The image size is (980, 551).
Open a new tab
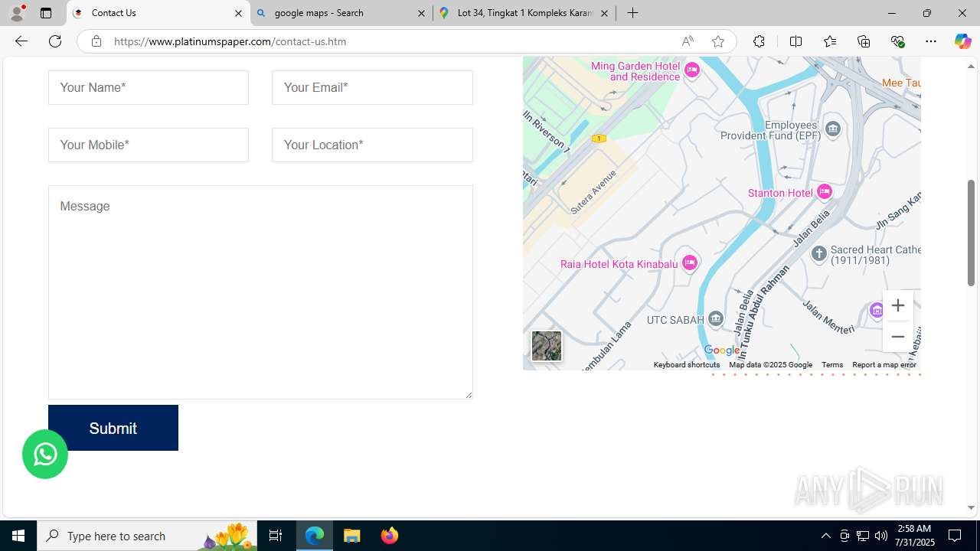pyautogui.click(x=632, y=13)
